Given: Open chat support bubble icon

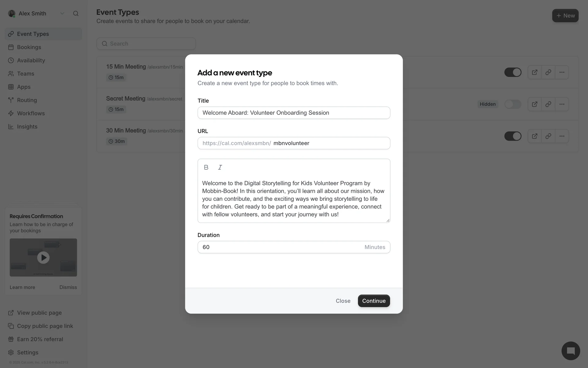Looking at the screenshot, I should tap(571, 351).
